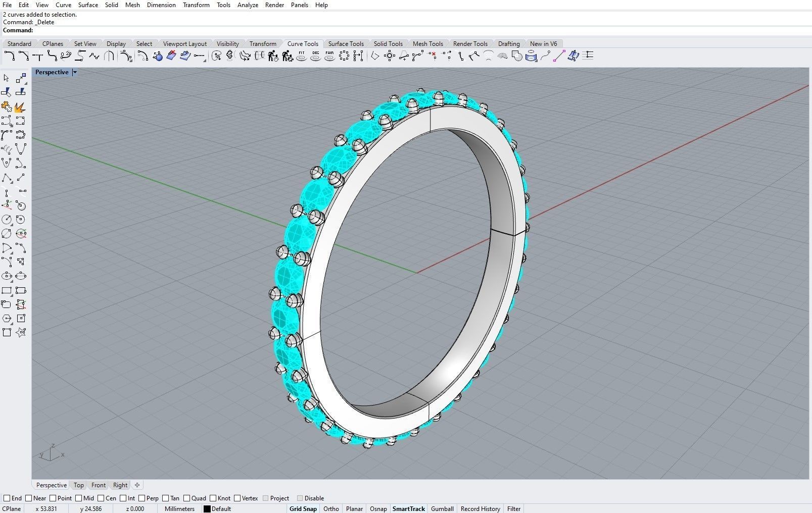Click the Close curve polygon icon
Screen dimensions: 812x513
click(374, 56)
